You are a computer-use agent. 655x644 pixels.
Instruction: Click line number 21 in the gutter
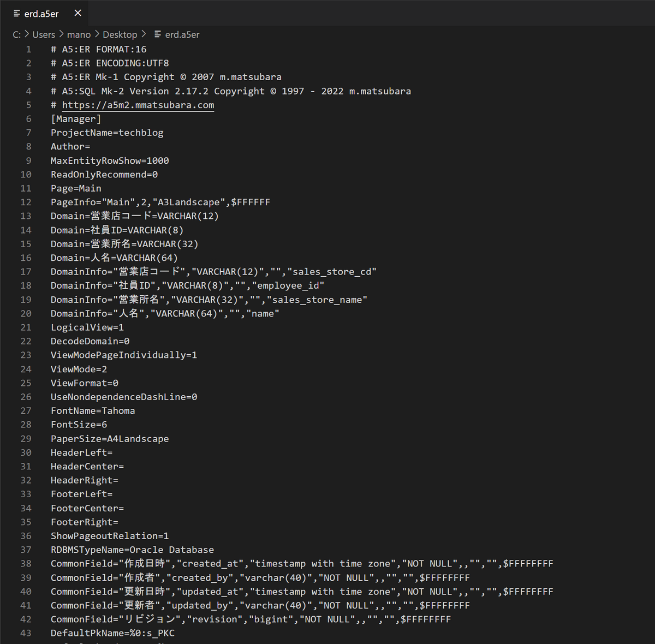coord(26,327)
